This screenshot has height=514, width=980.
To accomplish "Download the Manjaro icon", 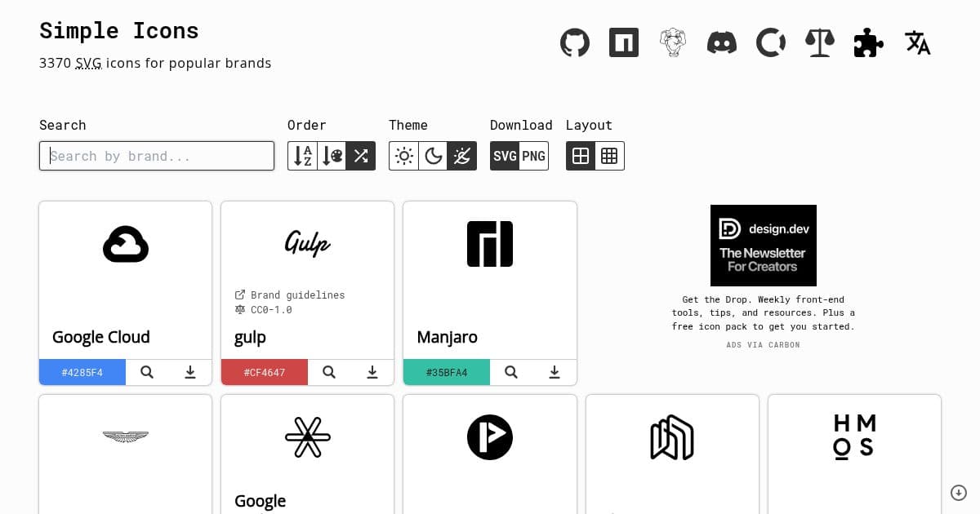I will coord(555,372).
